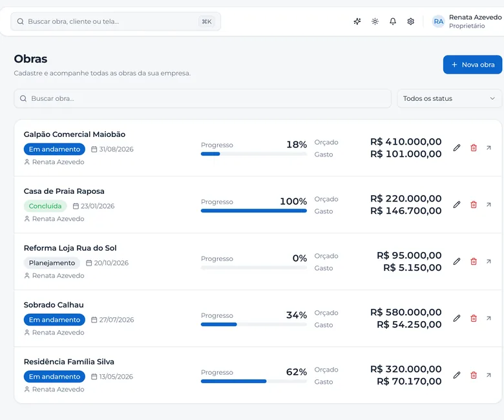Viewport: 504px width, 420px height.
Task: Open the RA user avatar
Action: (x=439, y=21)
